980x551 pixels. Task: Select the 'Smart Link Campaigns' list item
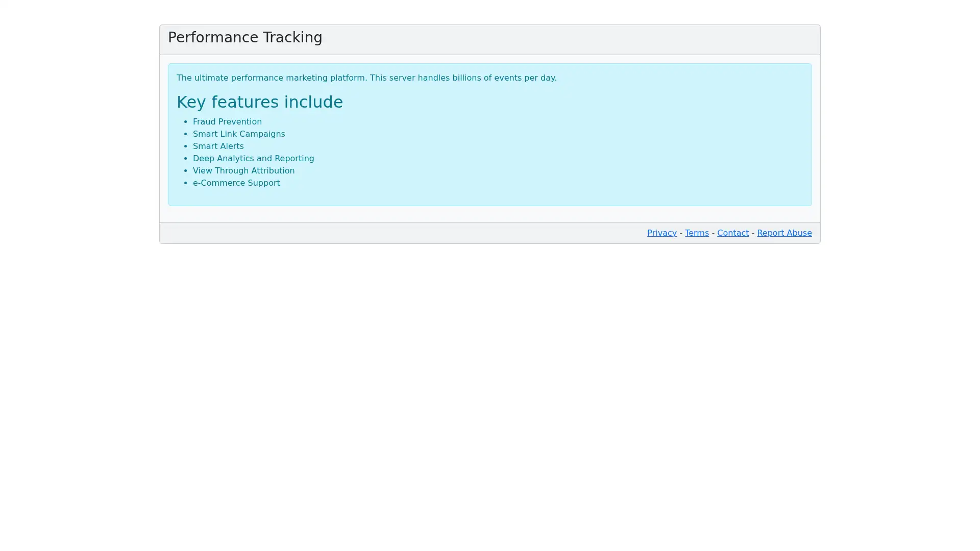click(239, 134)
